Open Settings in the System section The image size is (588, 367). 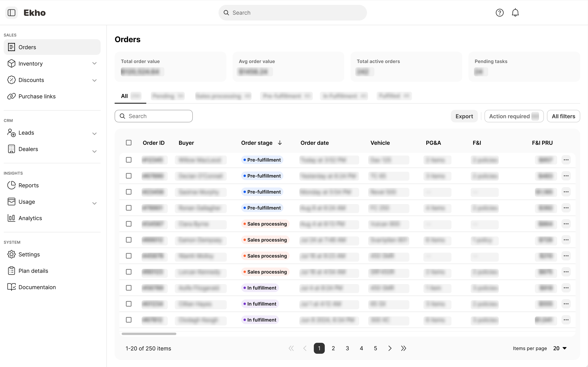(x=29, y=254)
